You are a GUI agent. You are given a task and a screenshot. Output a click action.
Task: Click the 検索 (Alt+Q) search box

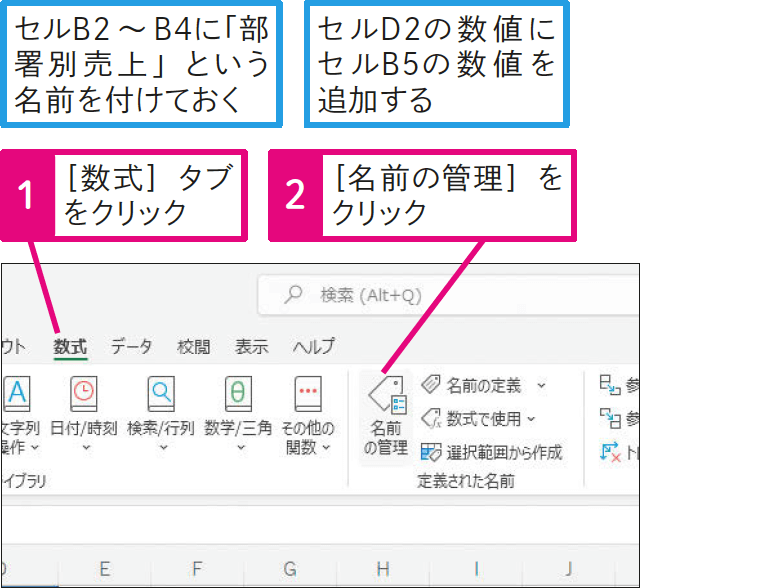(448, 295)
